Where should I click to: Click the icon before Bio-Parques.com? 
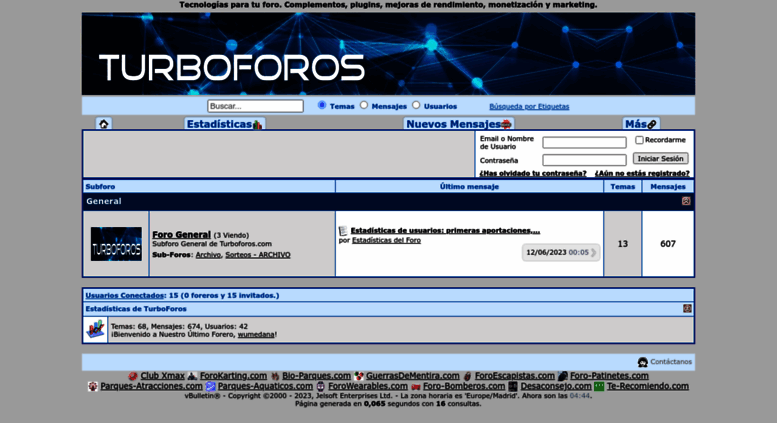click(x=275, y=376)
